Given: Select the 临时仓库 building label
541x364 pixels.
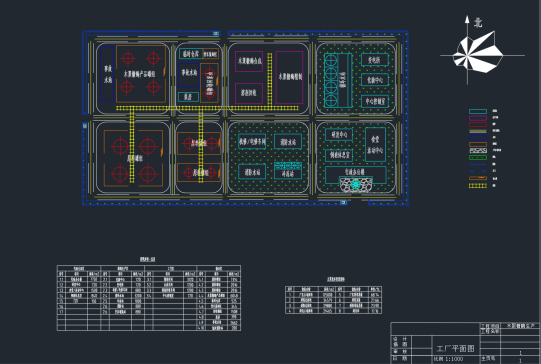Looking at the screenshot, I should click(191, 54).
